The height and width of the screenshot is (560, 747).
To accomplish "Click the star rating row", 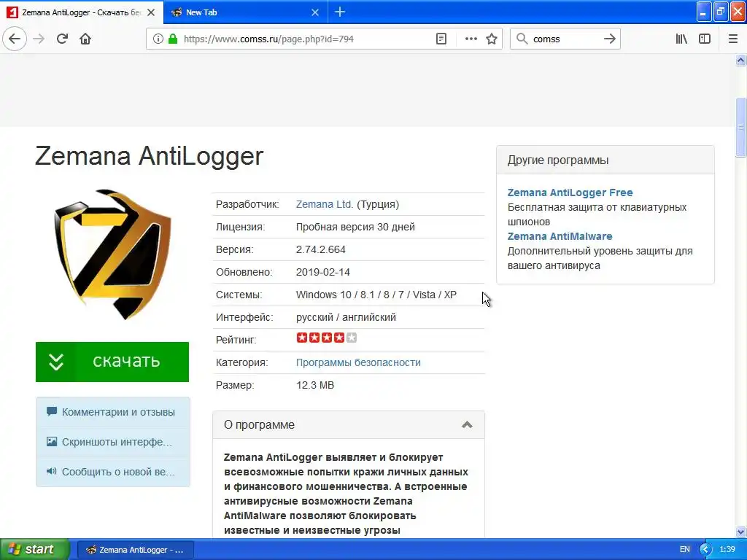I will 326,338.
